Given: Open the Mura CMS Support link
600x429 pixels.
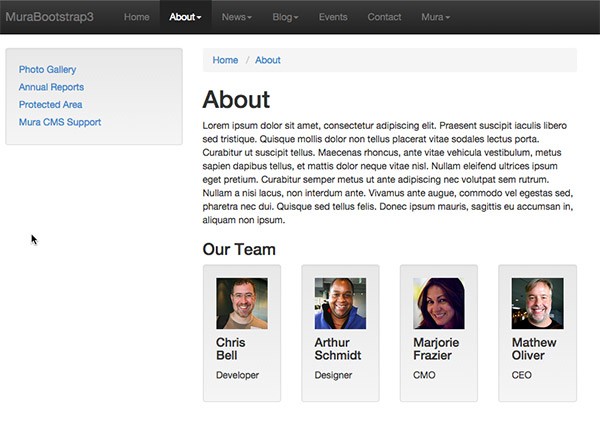Looking at the screenshot, I should point(60,122).
